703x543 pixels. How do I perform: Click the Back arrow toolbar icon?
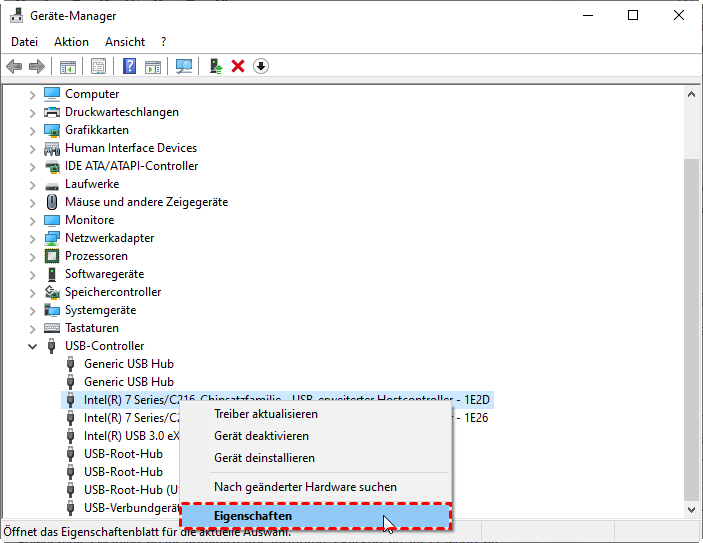pos(14,67)
